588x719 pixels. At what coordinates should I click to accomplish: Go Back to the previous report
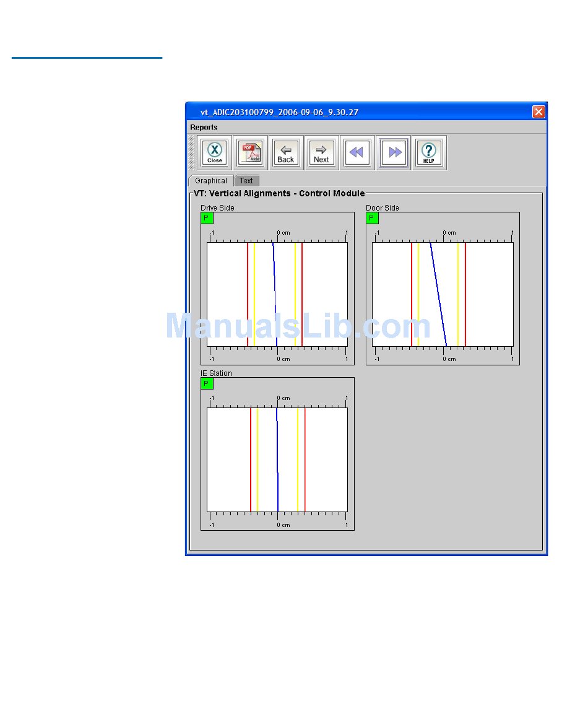point(286,153)
